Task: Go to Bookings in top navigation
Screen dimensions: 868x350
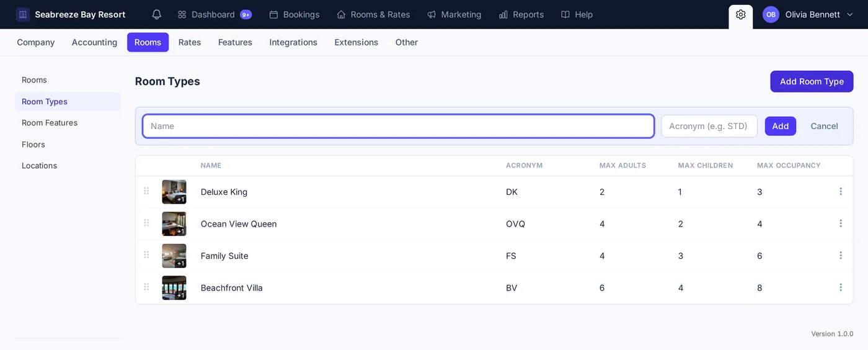Action: click(294, 14)
